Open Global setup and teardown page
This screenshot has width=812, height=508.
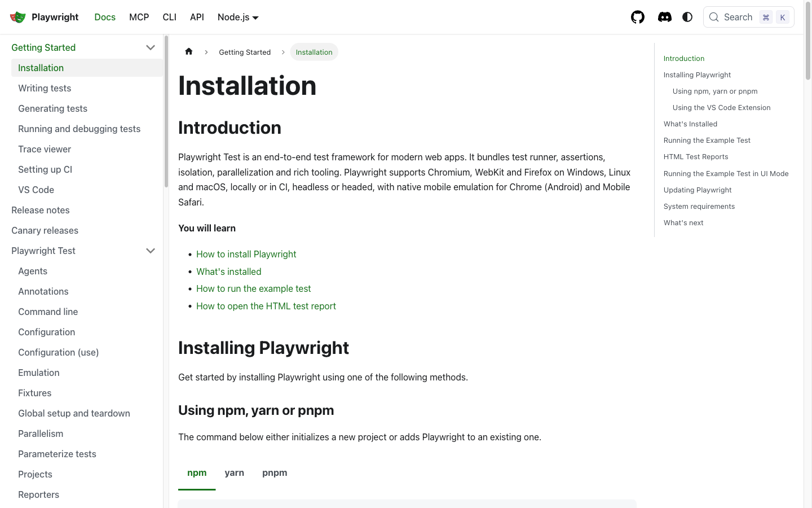tap(74, 413)
